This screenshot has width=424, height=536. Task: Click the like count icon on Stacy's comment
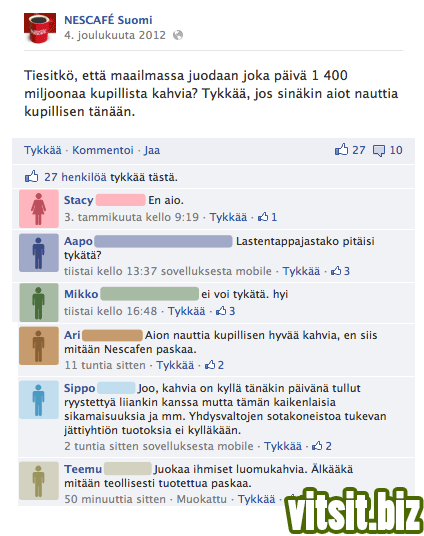[x=263, y=217]
